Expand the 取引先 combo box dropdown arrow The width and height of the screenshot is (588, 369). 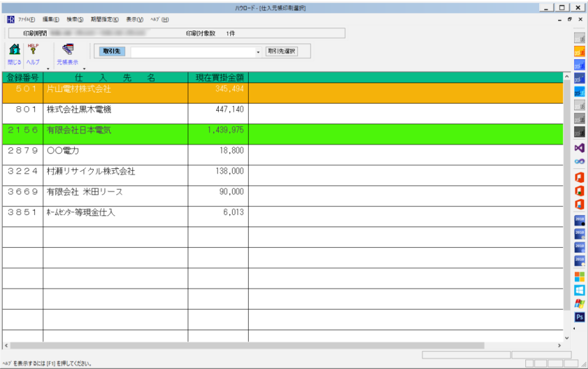pos(258,52)
